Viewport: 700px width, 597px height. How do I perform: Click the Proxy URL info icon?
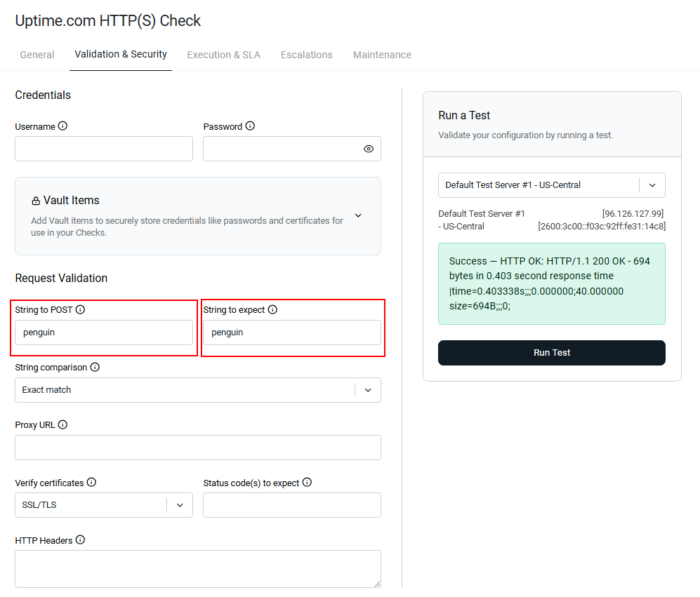62,424
